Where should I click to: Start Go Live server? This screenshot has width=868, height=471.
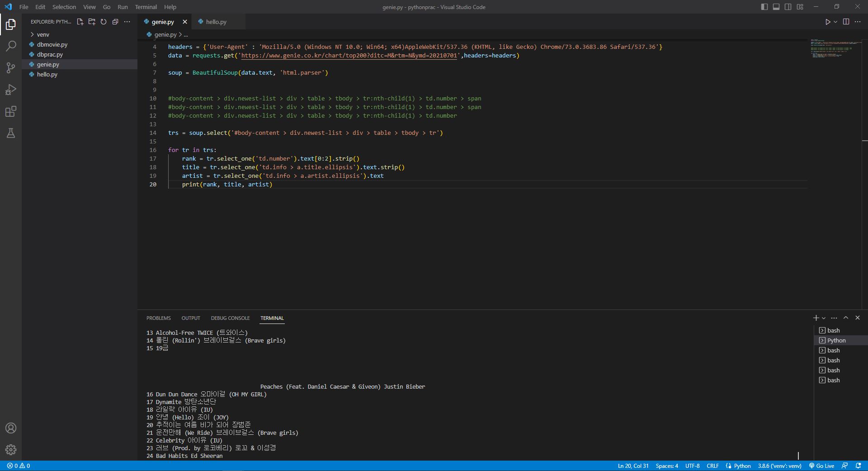coord(821,466)
